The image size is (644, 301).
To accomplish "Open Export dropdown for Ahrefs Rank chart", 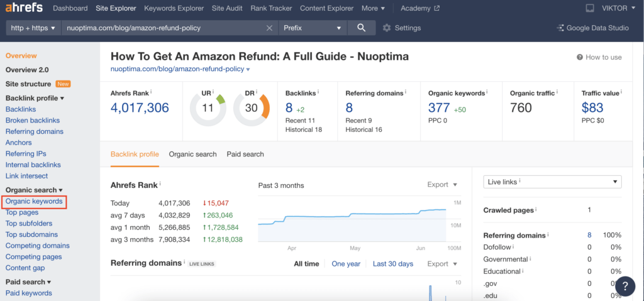I will pos(442,184).
